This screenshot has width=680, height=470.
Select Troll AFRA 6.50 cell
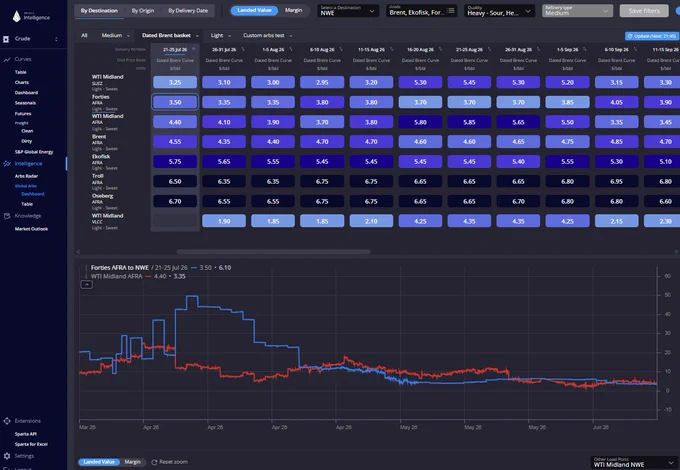click(x=175, y=182)
